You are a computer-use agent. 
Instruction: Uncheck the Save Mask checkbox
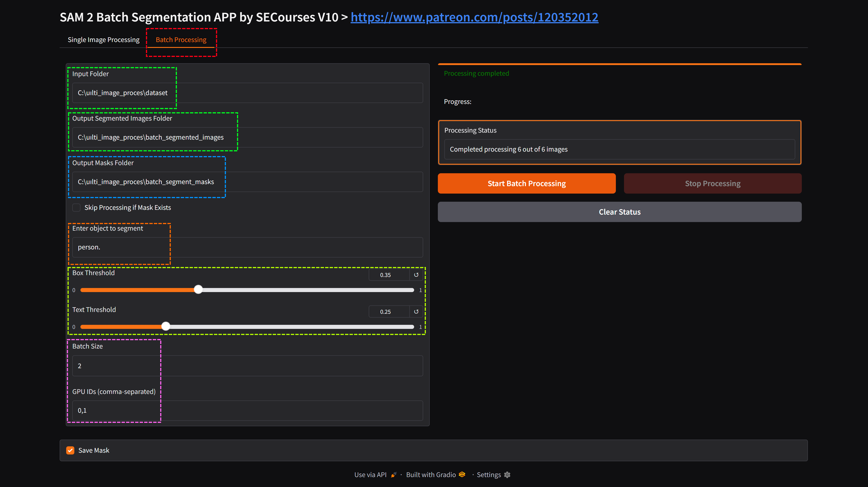pos(70,450)
